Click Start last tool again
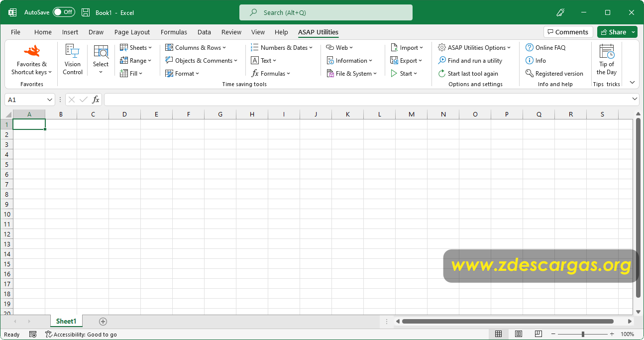 pos(468,74)
